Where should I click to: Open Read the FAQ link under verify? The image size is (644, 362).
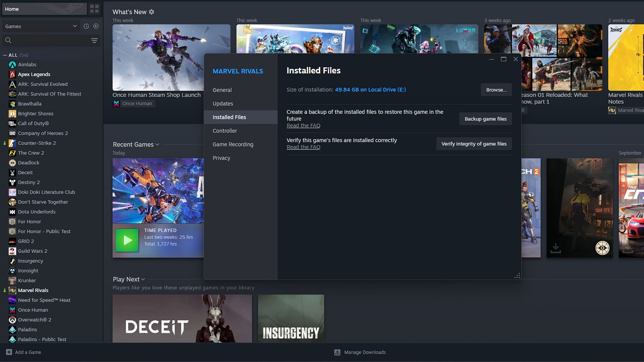coord(303,147)
